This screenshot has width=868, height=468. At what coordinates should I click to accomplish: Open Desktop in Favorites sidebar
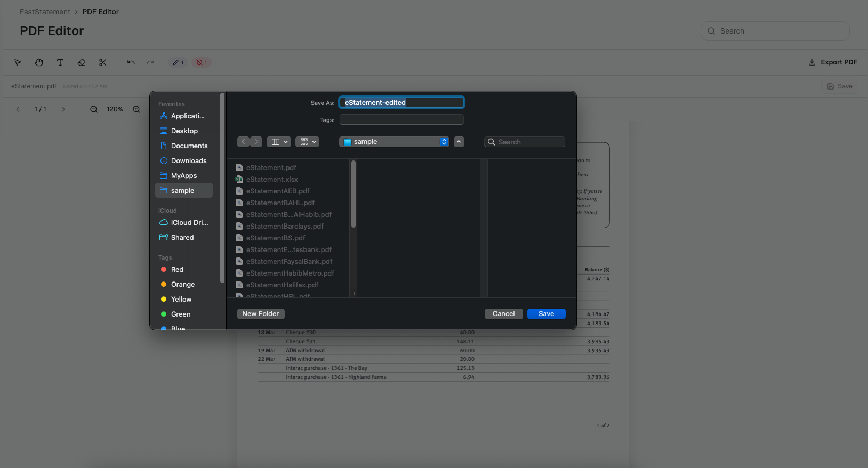(184, 131)
